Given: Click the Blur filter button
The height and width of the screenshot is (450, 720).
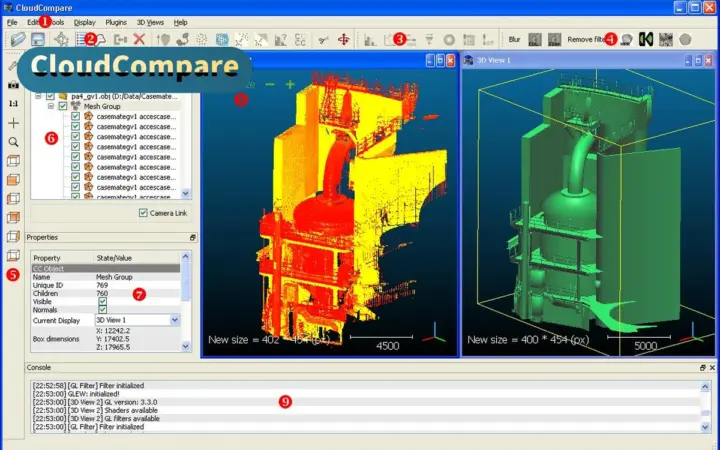Looking at the screenshot, I should tap(514, 39).
